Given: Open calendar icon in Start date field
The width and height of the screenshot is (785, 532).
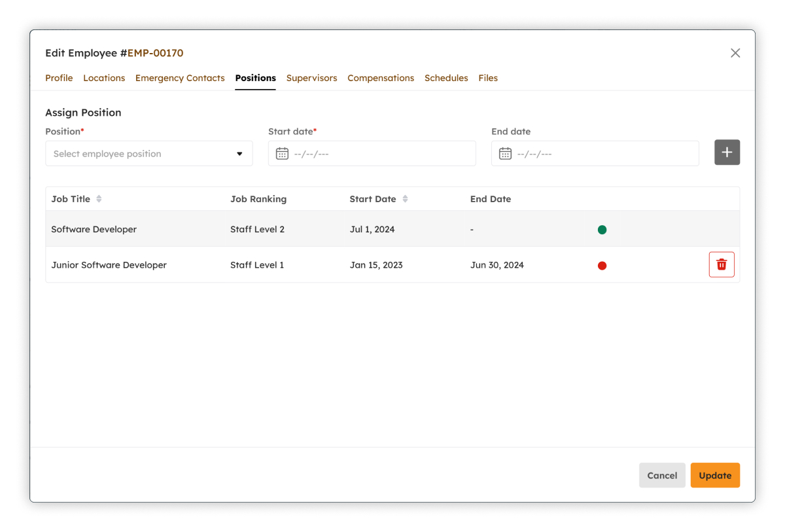Looking at the screenshot, I should (x=282, y=154).
